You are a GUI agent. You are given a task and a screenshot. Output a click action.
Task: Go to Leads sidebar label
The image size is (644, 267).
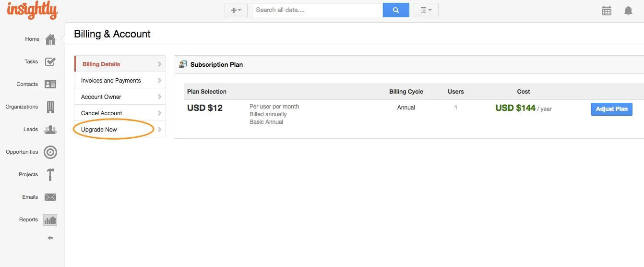(31, 130)
